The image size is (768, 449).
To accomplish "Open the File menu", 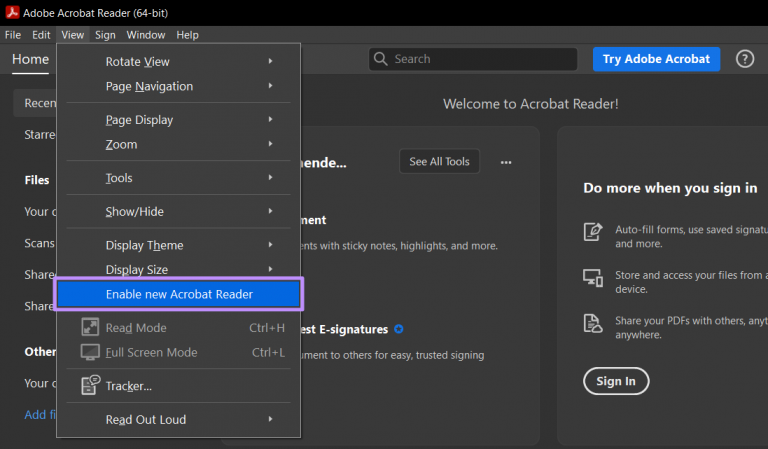I will [13, 35].
